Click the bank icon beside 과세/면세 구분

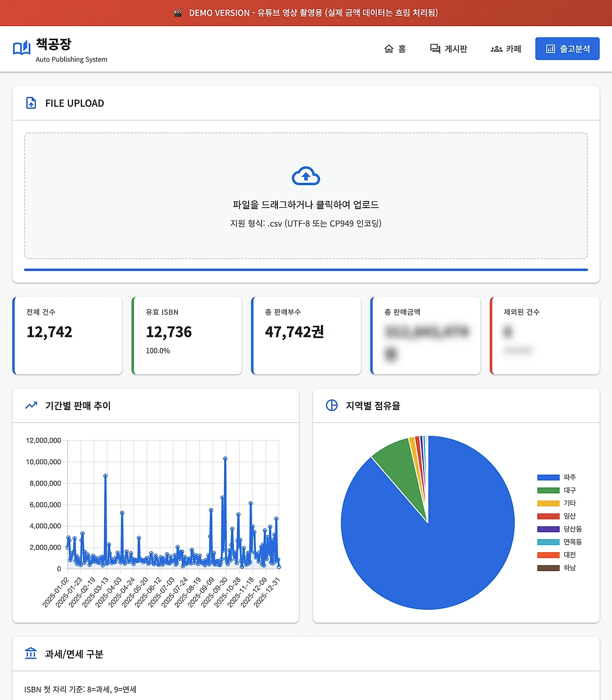31,653
